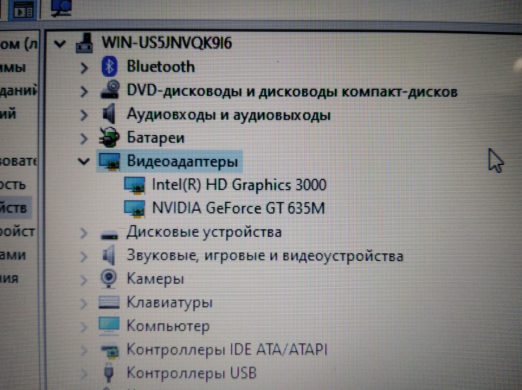Click the USB controllers plug icon
The height and width of the screenshot is (390, 522).
pos(109,372)
